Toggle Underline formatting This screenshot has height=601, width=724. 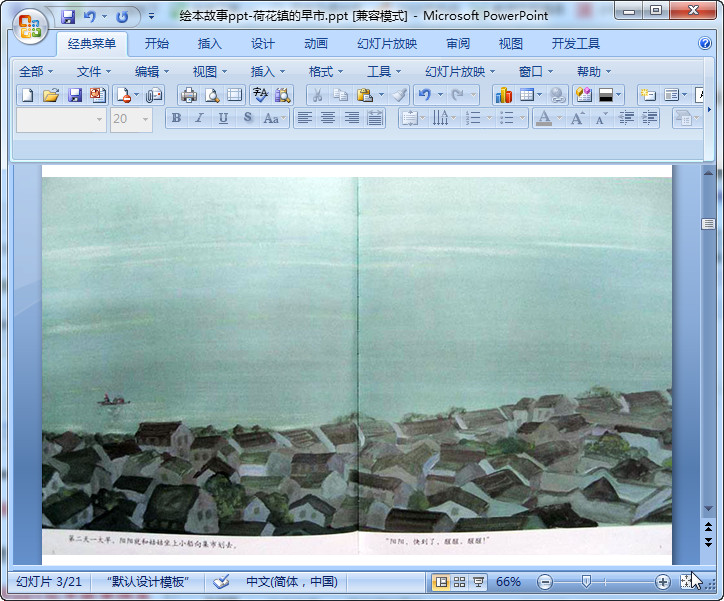223,118
